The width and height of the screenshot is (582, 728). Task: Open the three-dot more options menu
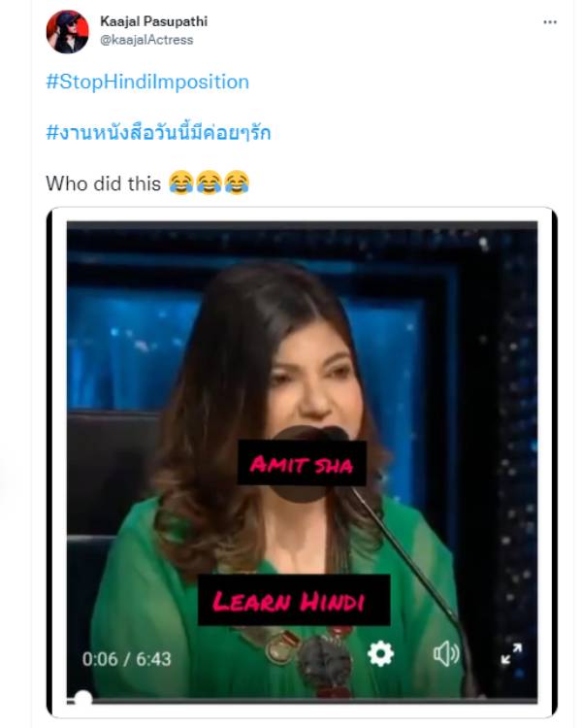[550, 21]
